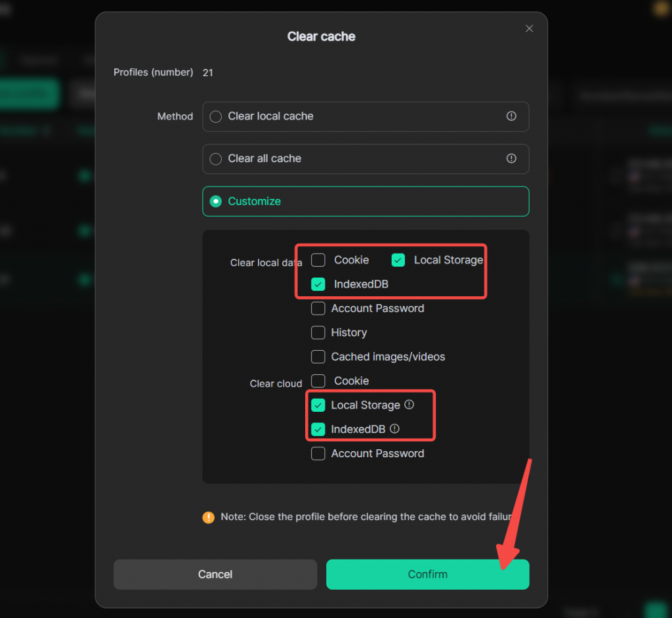
Task: Select the Clear local cache radio option
Action: pos(215,117)
